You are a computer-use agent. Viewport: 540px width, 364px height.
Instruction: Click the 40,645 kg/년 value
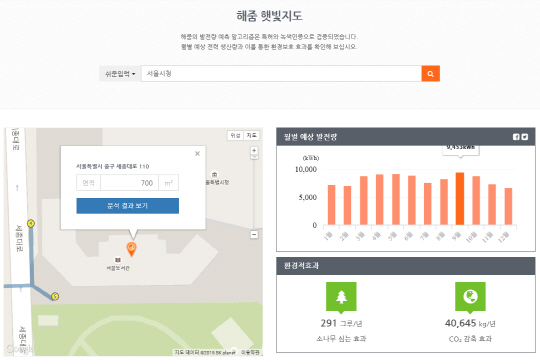point(470,323)
